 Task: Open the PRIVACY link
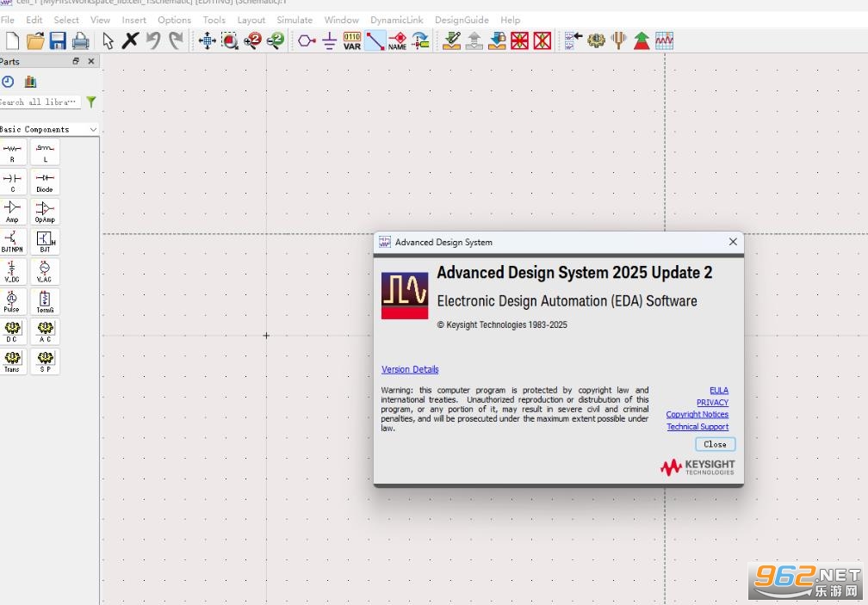coord(712,403)
